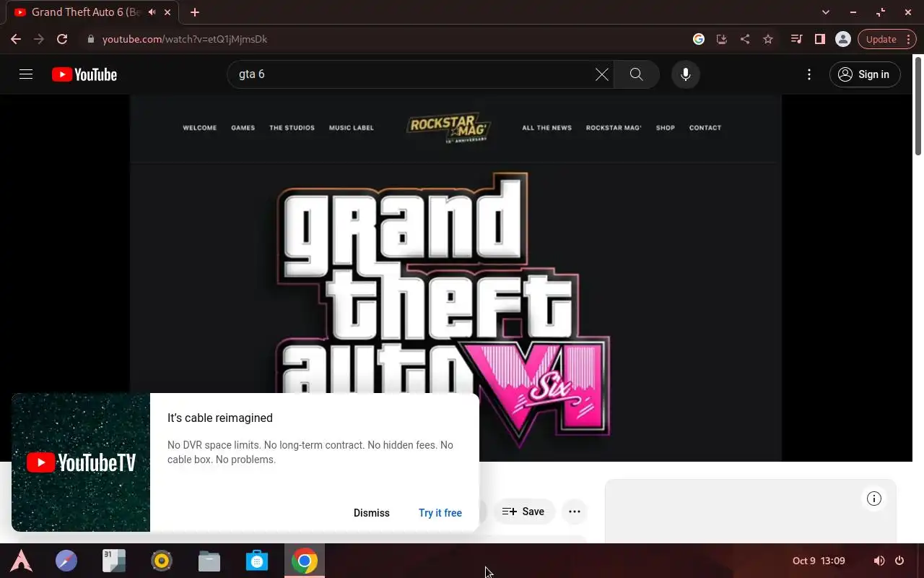Mute the tab using the speaker icon
The height and width of the screenshot is (578, 924).
(x=152, y=12)
